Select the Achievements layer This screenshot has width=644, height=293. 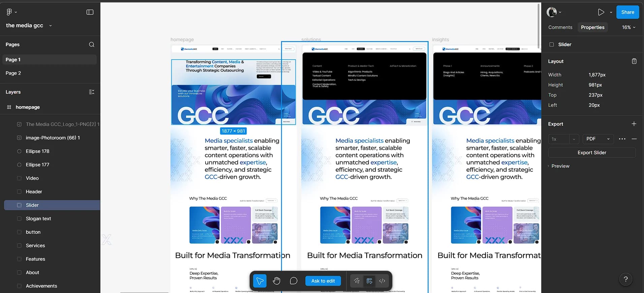(52, 286)
